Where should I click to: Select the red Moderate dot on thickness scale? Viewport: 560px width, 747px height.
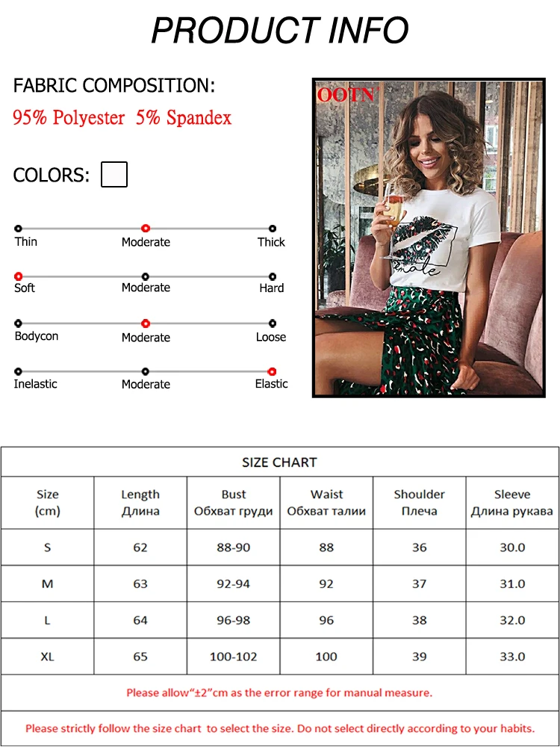point(146,229)
